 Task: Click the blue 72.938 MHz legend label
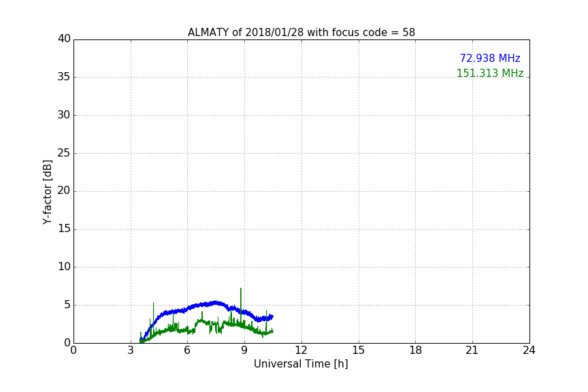(490, 59)
